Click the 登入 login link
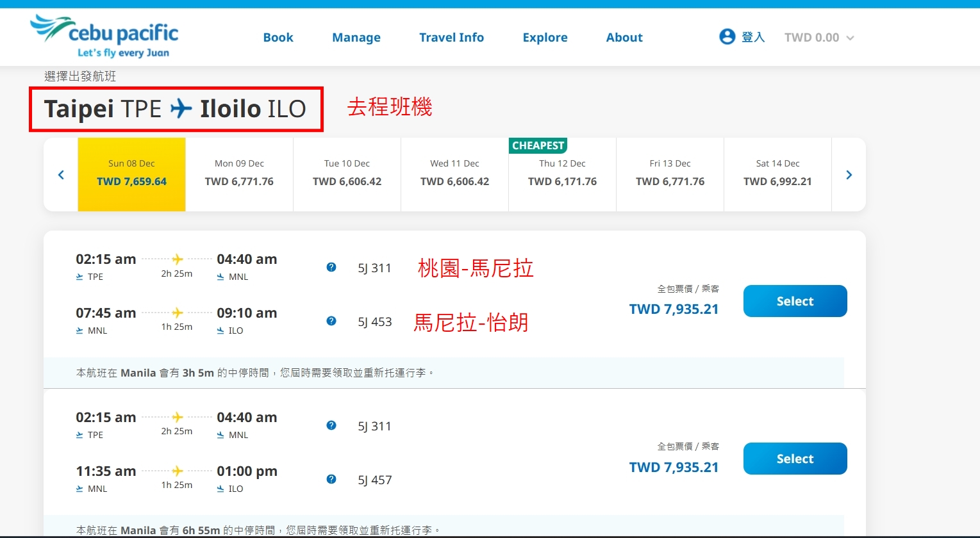This screenshot has width=980, height=538. pos(754,37)
